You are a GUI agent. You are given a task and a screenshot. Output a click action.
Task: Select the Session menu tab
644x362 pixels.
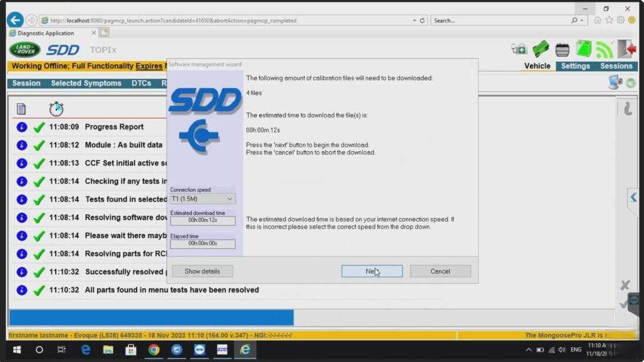click(x=26, y=84)
